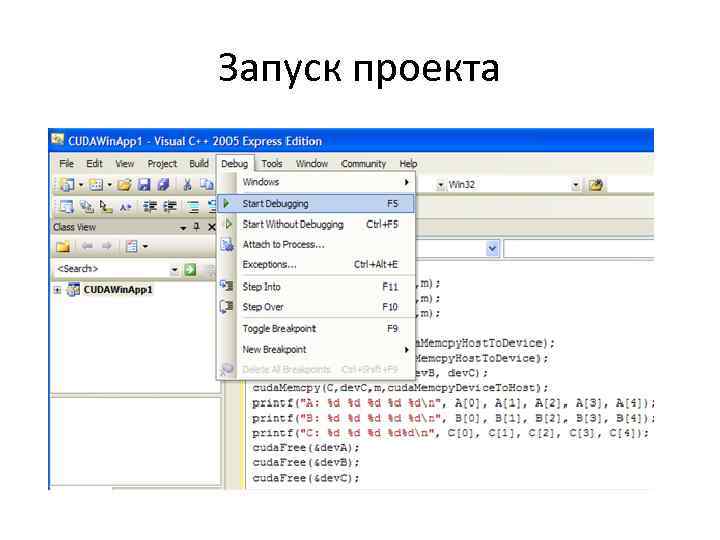
Task: Click the printf("B: ...") code line
Action: pyautogui.click(x=452, y=418)
